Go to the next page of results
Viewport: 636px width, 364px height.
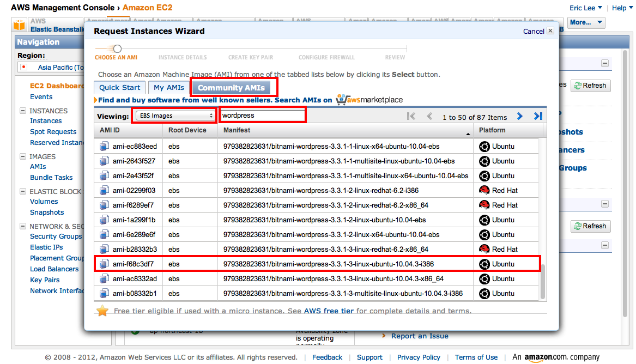[519, 116]
